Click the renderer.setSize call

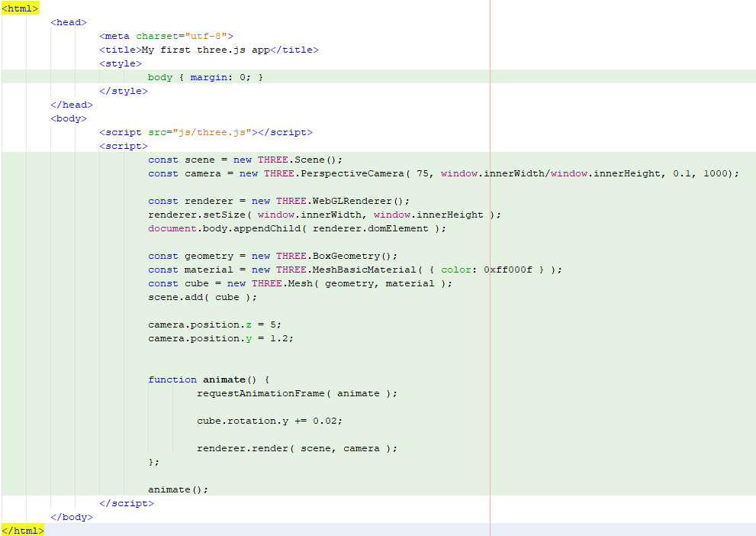coord(197,215)
